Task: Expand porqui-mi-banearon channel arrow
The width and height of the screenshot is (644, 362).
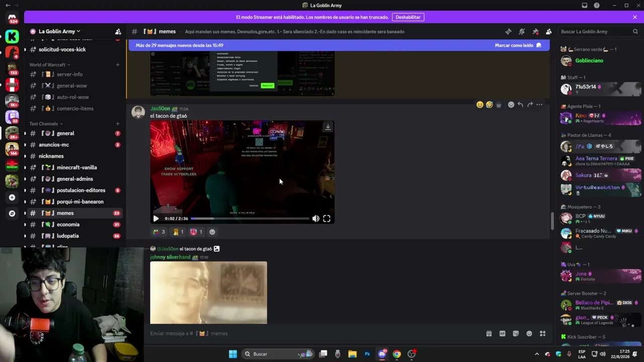Action: click(x=25, y=202)
